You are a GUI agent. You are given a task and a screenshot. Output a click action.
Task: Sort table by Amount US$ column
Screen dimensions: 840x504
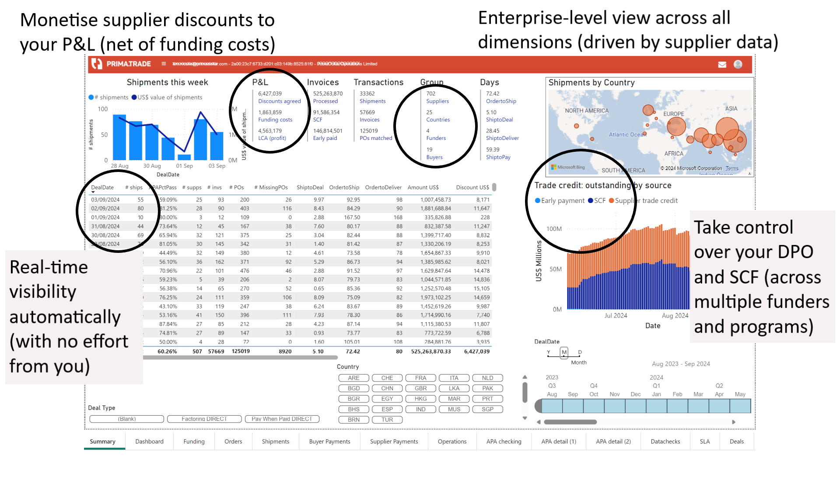423,187
